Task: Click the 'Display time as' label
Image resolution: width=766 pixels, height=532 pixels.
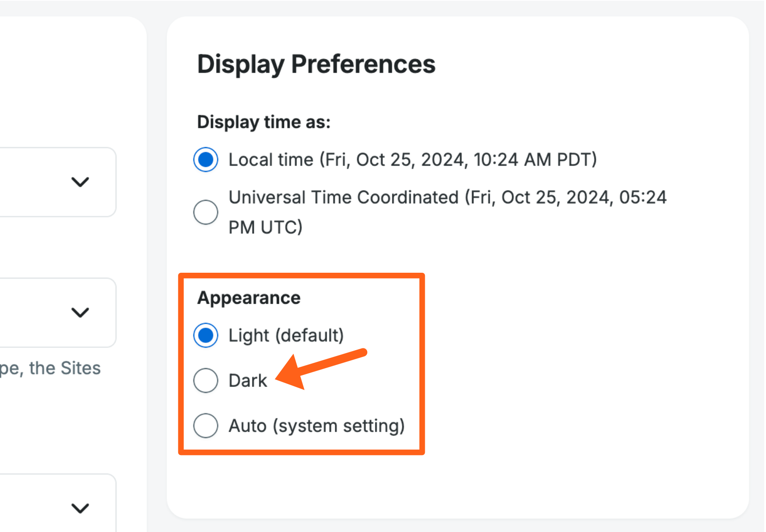Action: pos(263,122)
